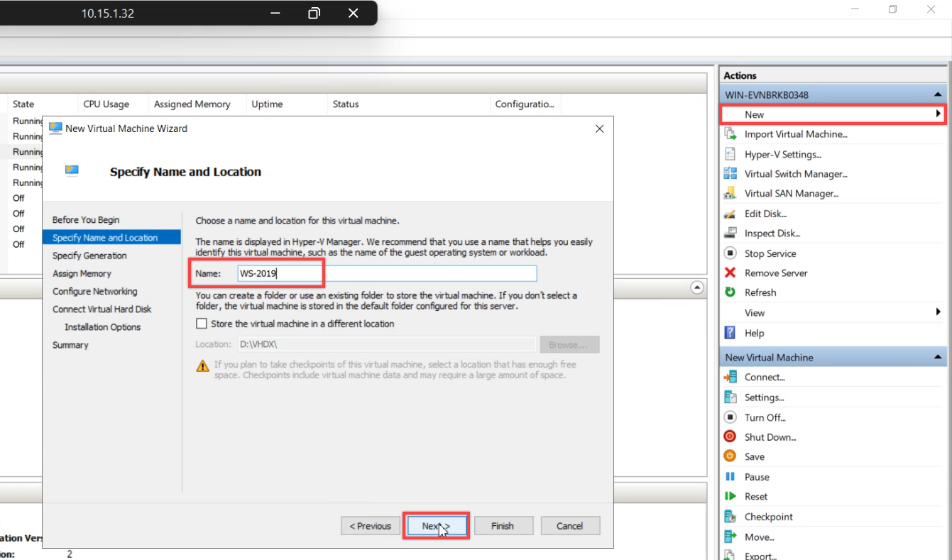Collapse the New Virtual Machine actions section
Viewport: 952px width, 560px height.
pyautogui.click(x=938, y=357)
